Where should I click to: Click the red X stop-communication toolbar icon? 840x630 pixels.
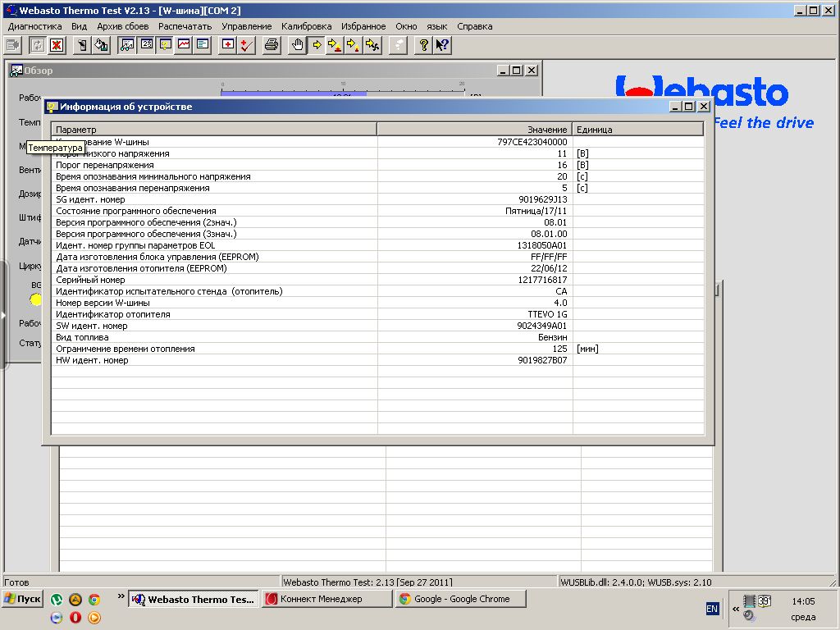[57, 46]
